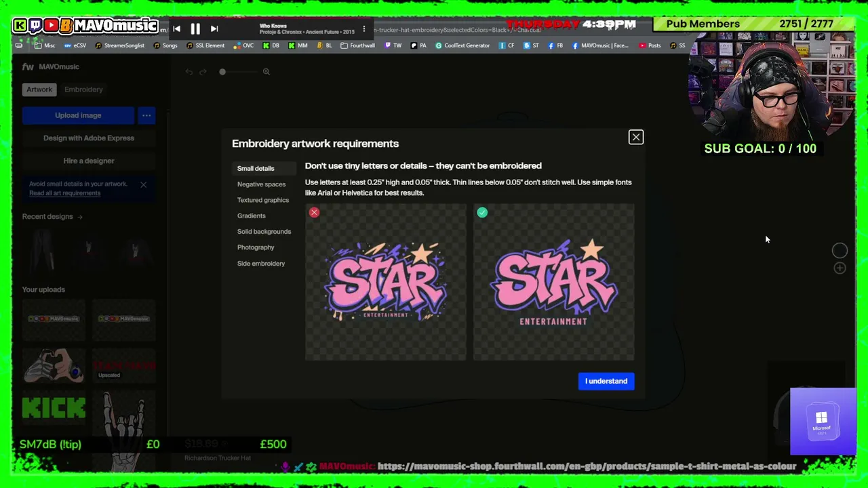Skip to the previous track

(x=176, y=28)
